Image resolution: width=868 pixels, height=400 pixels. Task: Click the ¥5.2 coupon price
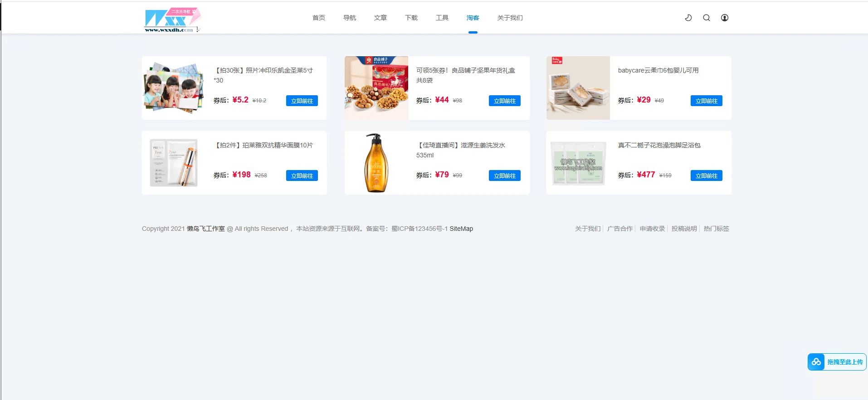point(240,100)
